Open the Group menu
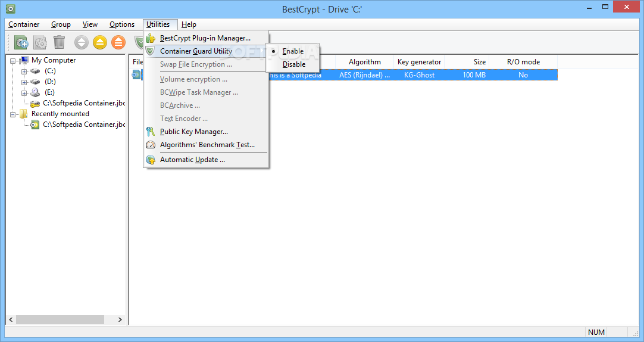This screenshot has height=342, width=644. (x=61, y=24)
